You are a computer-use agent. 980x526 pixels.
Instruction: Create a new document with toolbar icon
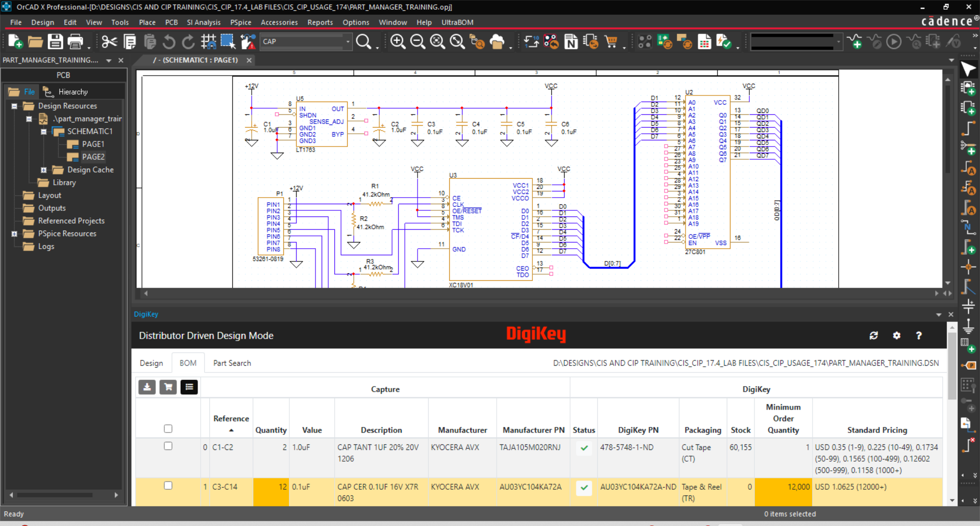point(15,41)
